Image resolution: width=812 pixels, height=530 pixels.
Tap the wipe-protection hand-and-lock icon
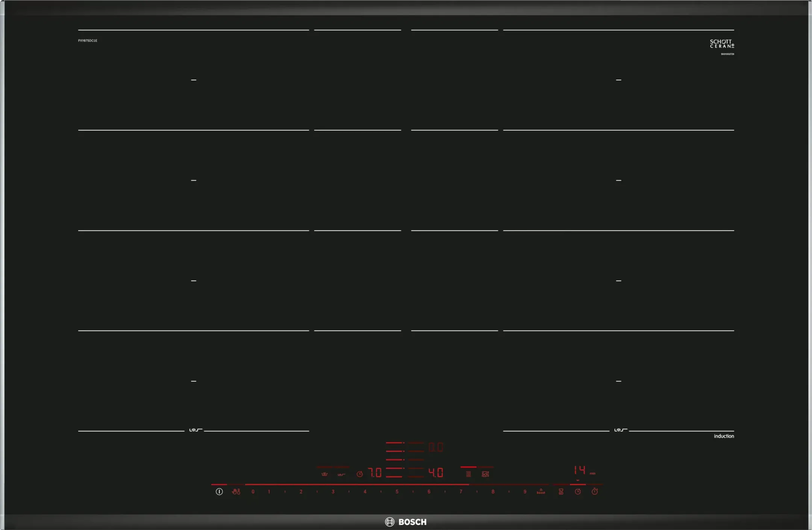(236, 491)
